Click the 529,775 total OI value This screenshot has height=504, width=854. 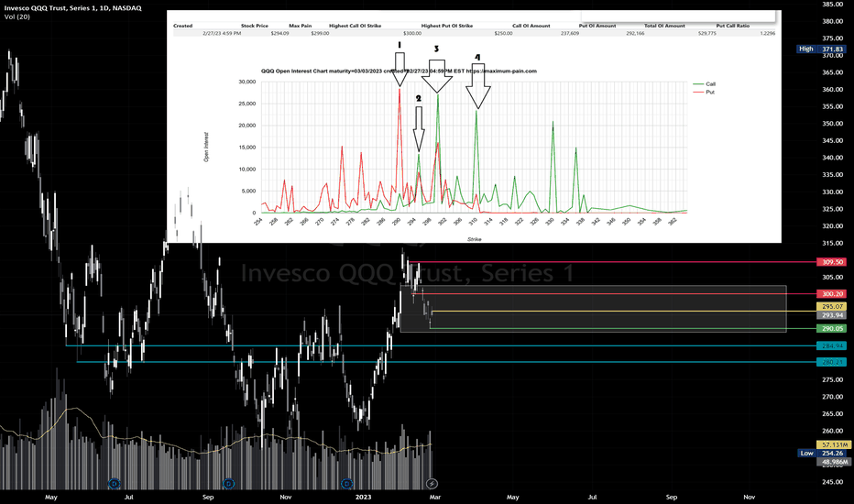tap(707, 33)
